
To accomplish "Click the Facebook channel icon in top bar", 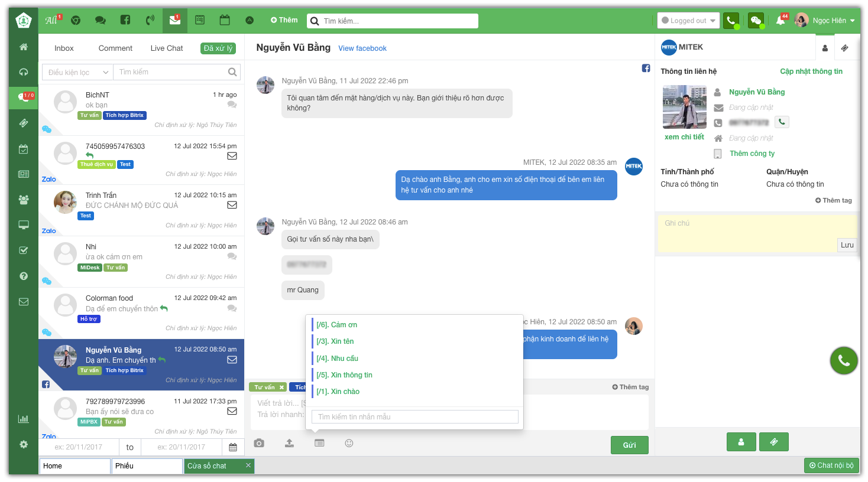I will pyautogui.click(x=125, y=20).
